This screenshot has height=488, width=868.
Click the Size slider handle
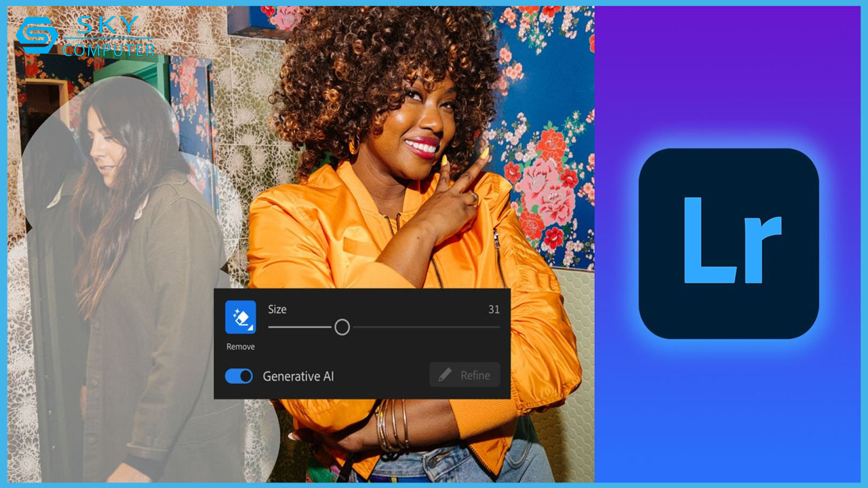(342, 327)
